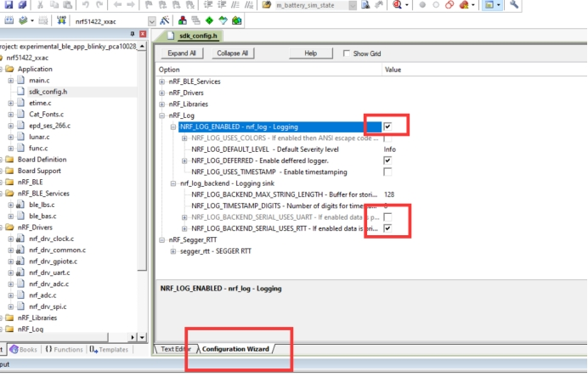Click the Insert Breakpoint circle icon

pos(422,5)
